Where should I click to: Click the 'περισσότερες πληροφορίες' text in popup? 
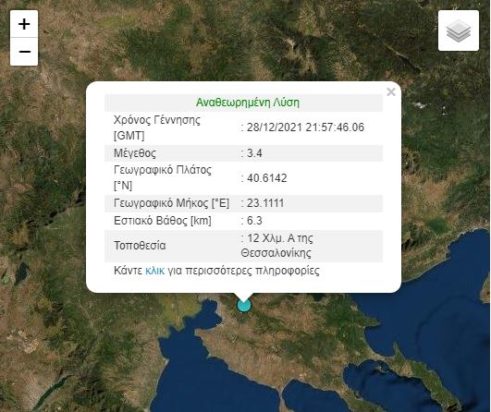click(x=252, y=270)
